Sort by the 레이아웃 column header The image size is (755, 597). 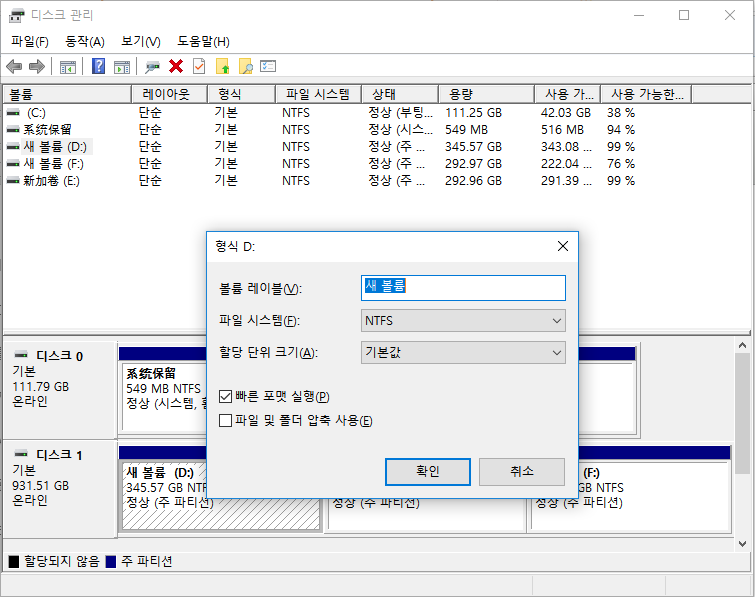169,94
